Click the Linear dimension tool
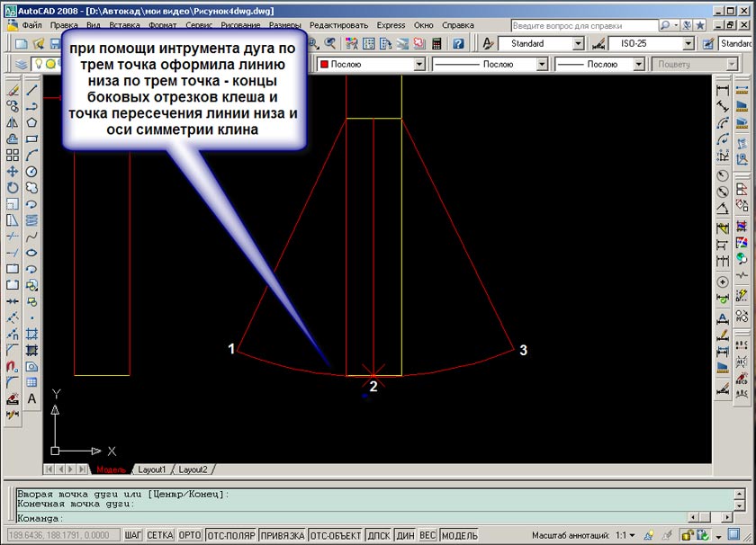This screenshot has width=756, height=545. (722, 90)
